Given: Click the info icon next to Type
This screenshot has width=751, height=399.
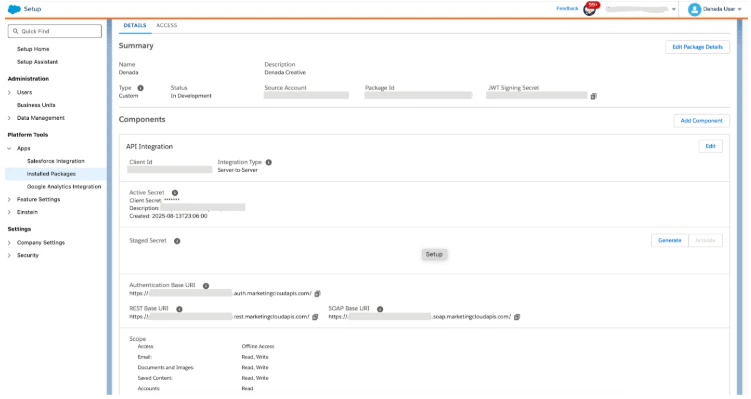Looking at the screenshot, I should coord(140,88).
